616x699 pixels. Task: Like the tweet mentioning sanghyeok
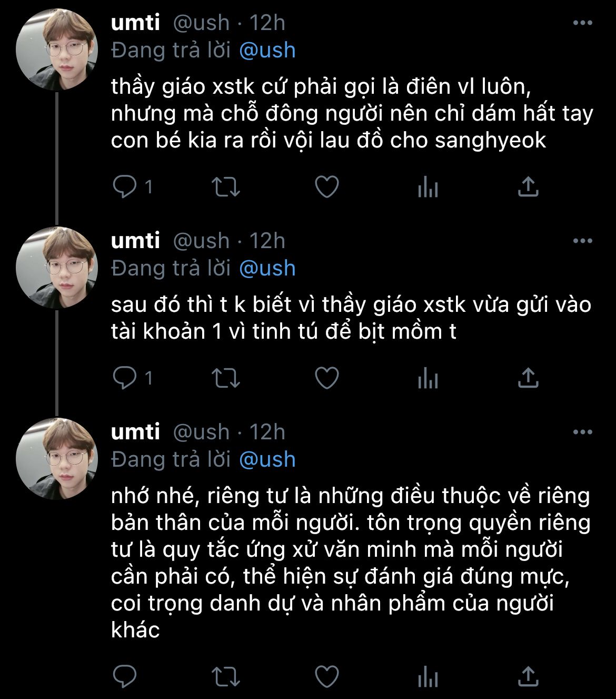(326, 186)
